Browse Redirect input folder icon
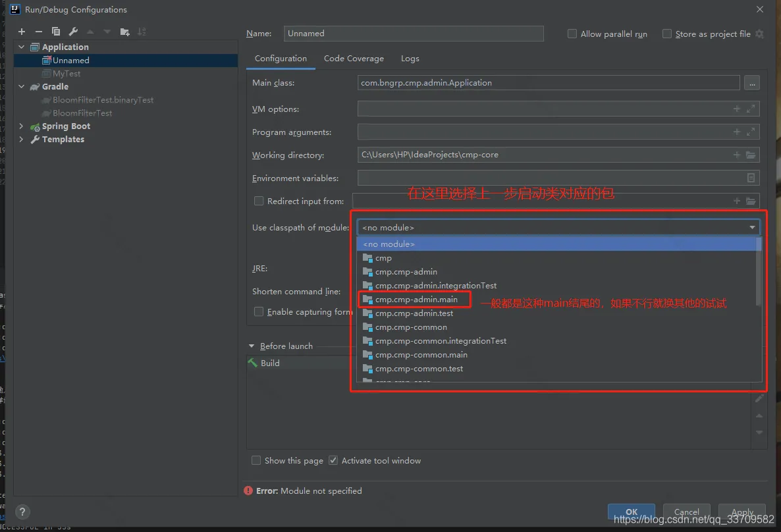 click(x=751, y=201)
